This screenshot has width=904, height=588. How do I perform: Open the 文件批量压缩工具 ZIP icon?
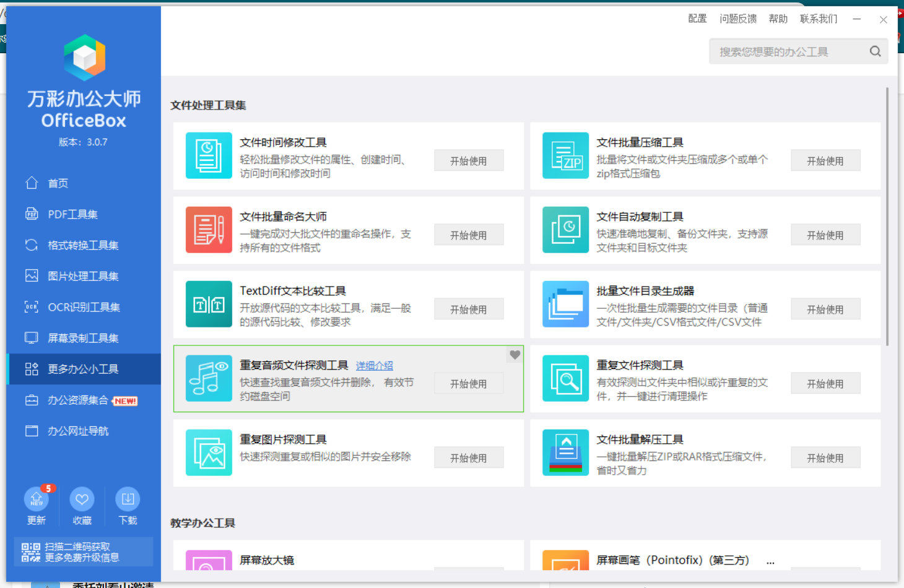(565, 155)
